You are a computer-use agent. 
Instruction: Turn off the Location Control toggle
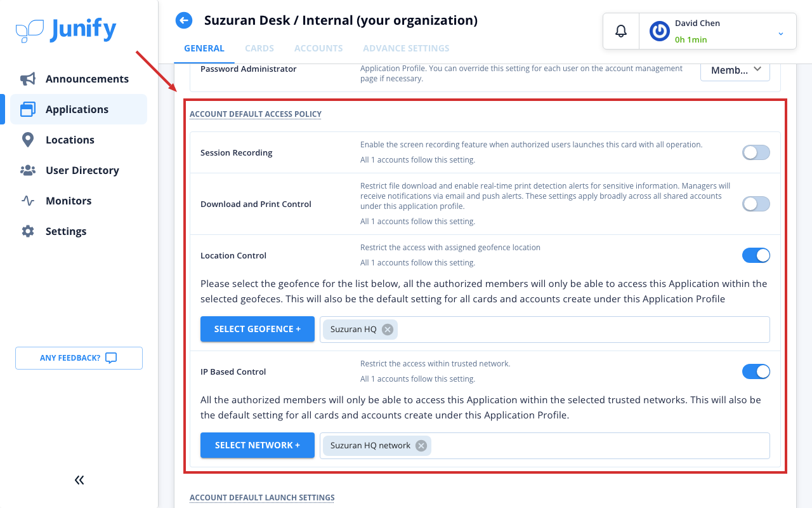(756, 255)
